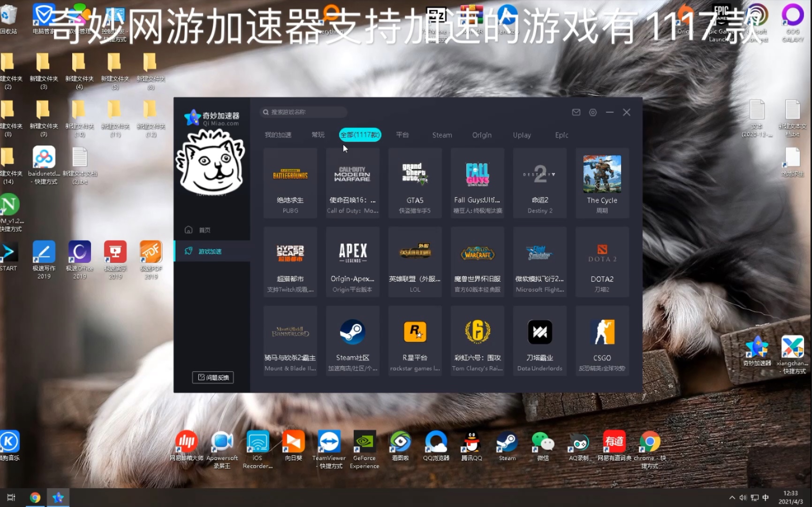Switch to the 平台 tab

402,135
